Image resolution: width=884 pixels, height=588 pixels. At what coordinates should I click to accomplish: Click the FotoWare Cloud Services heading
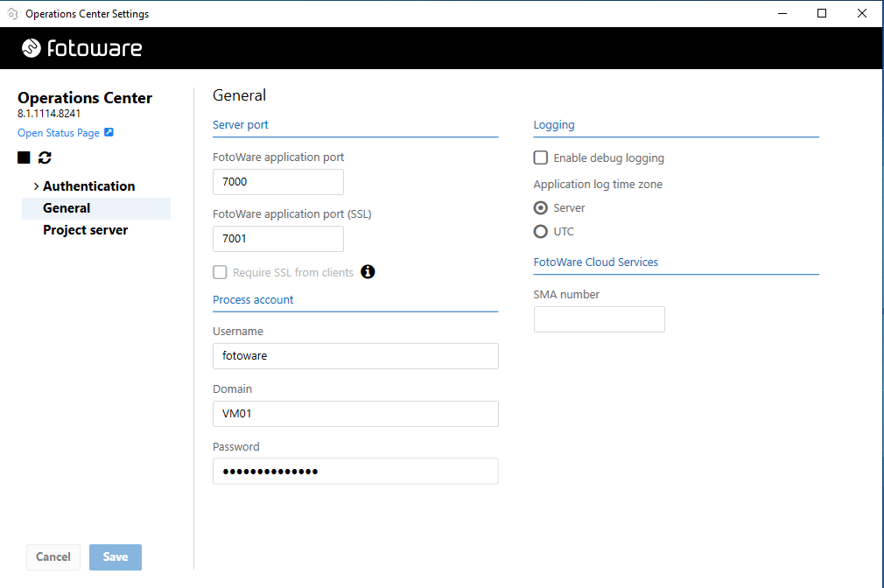click(x=595, y=262)
